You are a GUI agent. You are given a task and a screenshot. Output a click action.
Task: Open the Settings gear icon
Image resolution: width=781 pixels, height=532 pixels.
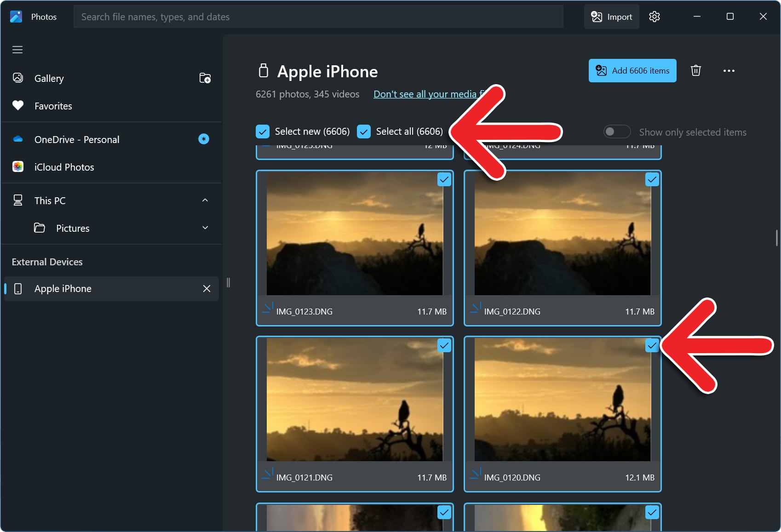pos(654,17)
